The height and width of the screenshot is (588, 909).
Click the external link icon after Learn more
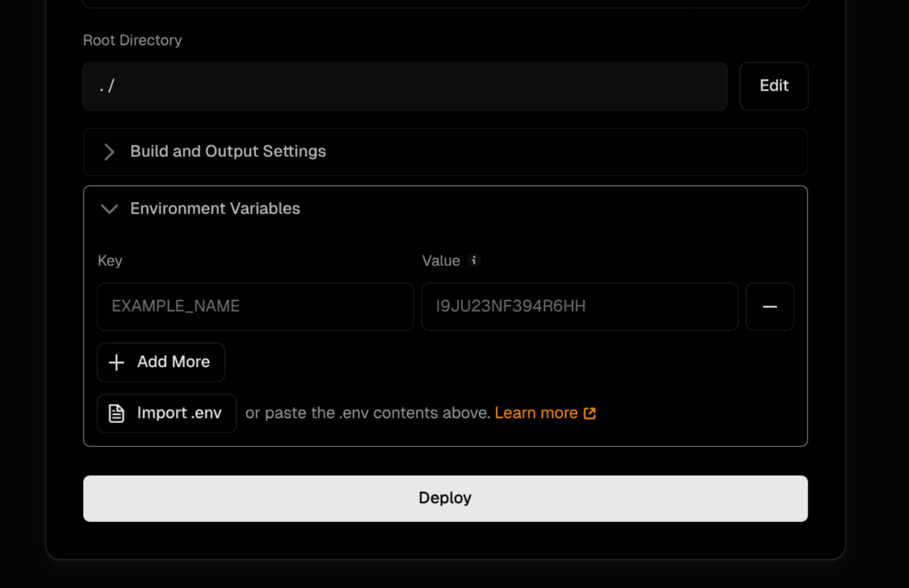pos(588,413)
